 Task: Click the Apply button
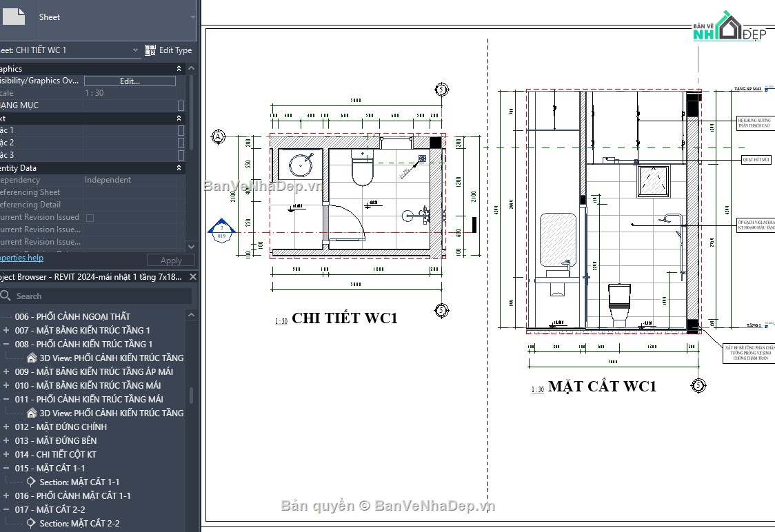click(x=170, y=260)
